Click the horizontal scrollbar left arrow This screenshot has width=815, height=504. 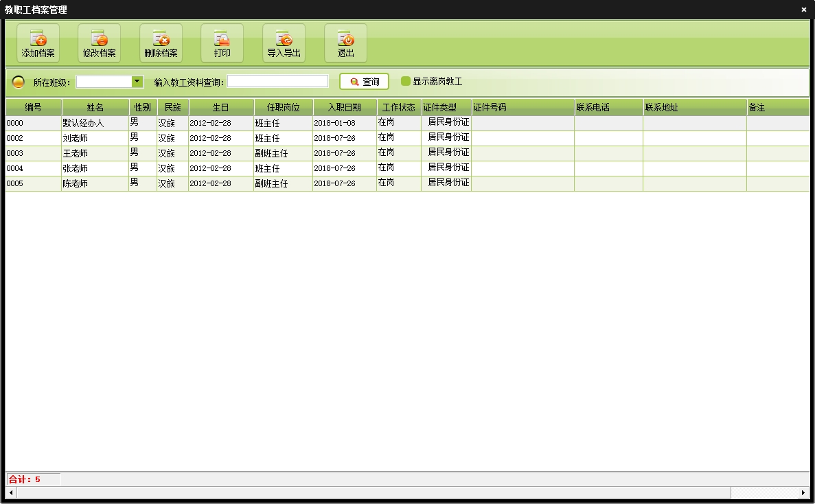(11, 492)
